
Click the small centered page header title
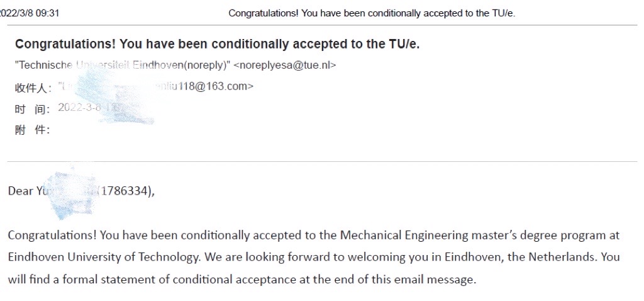coord(372,13)
